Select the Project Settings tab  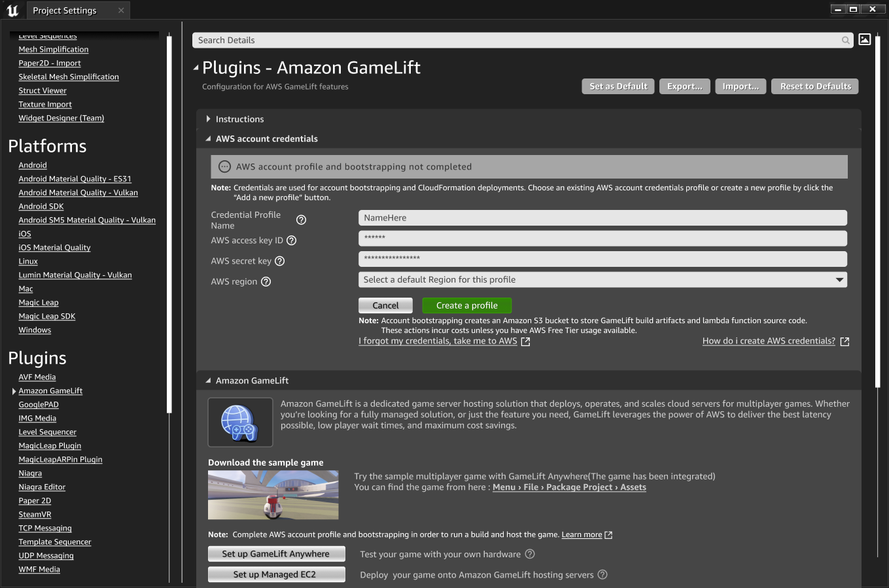click(65, 10)
